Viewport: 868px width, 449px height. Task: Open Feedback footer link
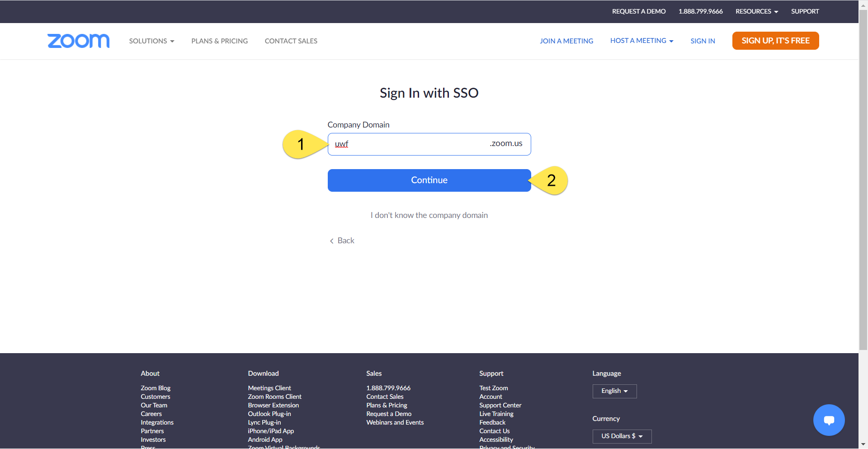492,422
